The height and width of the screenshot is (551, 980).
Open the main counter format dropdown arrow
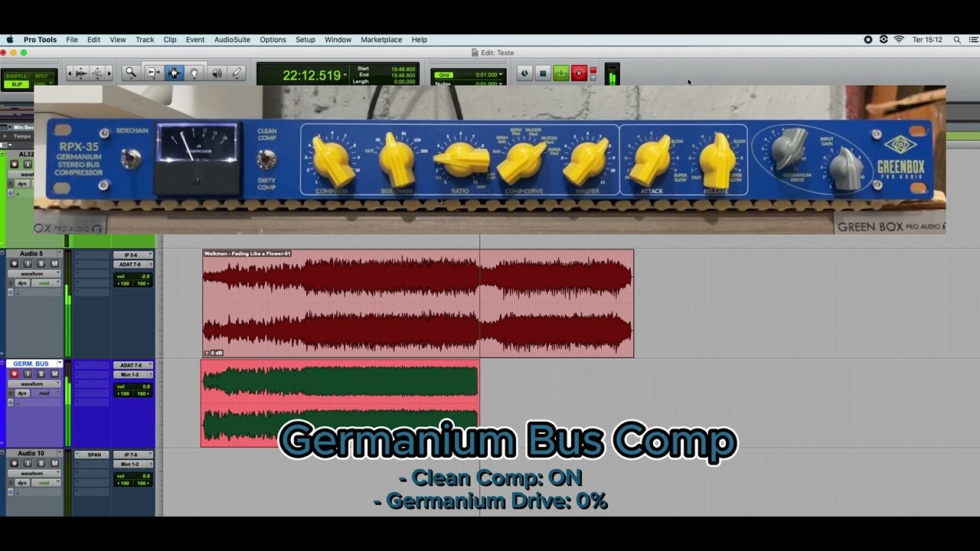(x=345, y=75)
